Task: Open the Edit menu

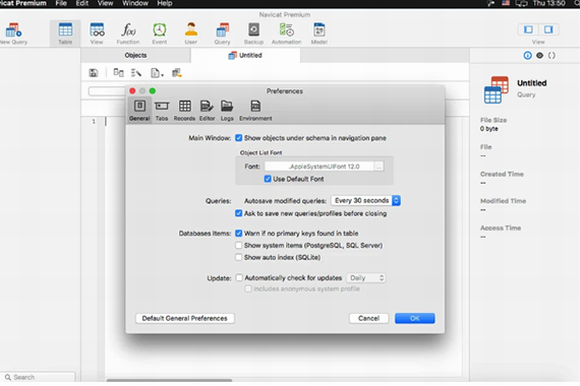Action: click(x=82, y=3)
